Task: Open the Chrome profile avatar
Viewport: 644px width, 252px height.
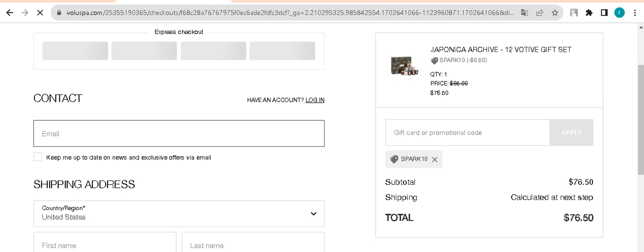Action: pos(619,12)
